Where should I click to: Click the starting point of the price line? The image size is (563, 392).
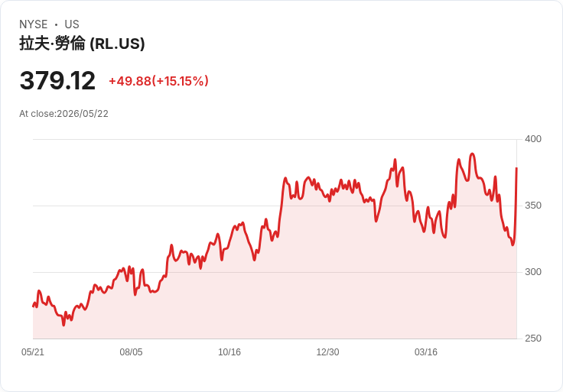coord(34,306)
